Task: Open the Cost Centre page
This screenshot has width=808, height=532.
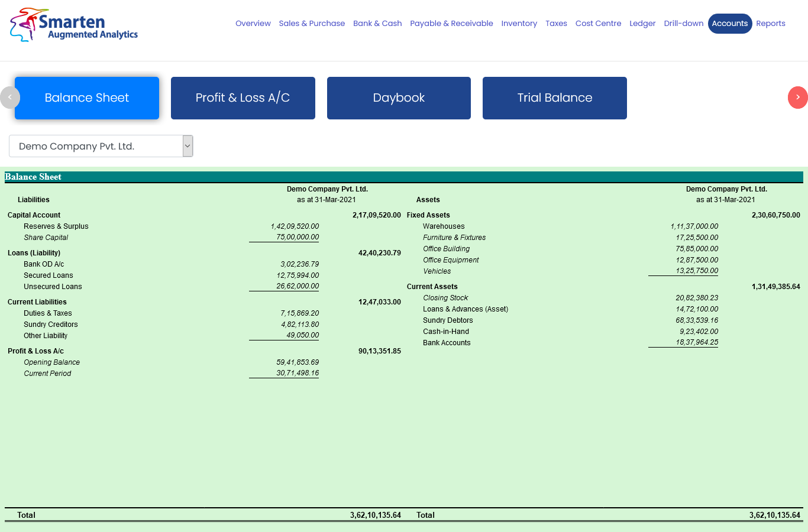Action: 598,24
